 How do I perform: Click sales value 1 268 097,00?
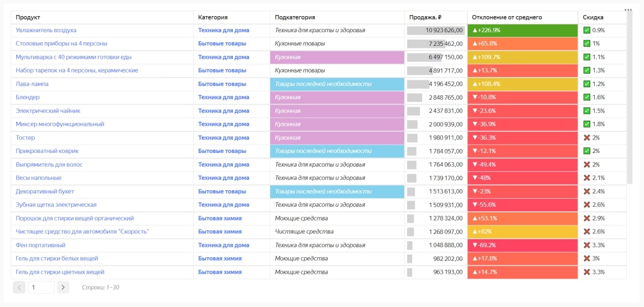point(445,232)
